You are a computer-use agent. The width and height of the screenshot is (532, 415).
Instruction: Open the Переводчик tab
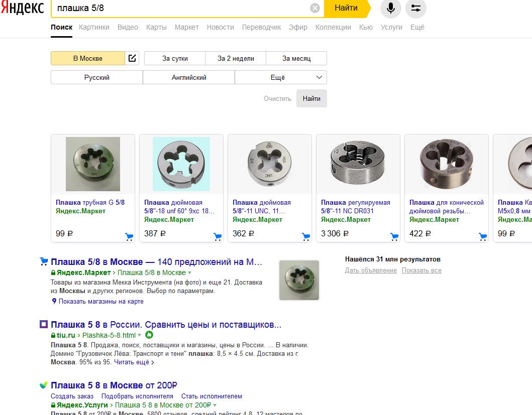click(x=261, y=27)
